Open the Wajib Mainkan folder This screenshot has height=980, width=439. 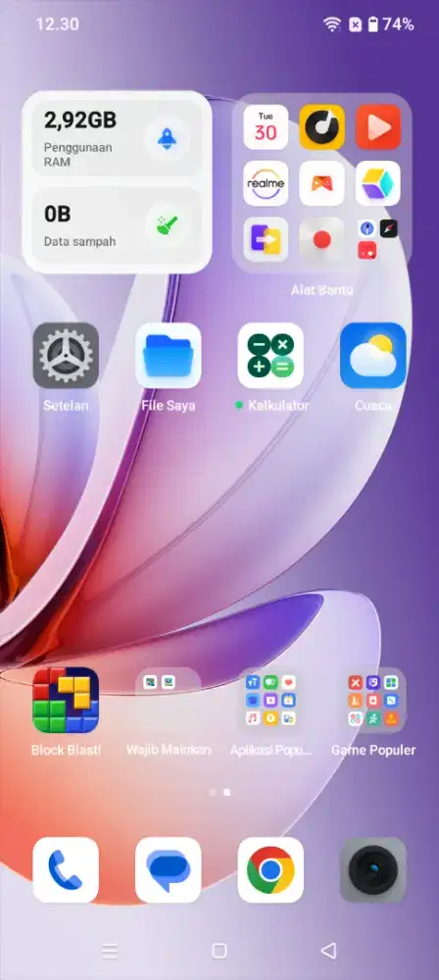pyautogui.click(x=169, y=700)
